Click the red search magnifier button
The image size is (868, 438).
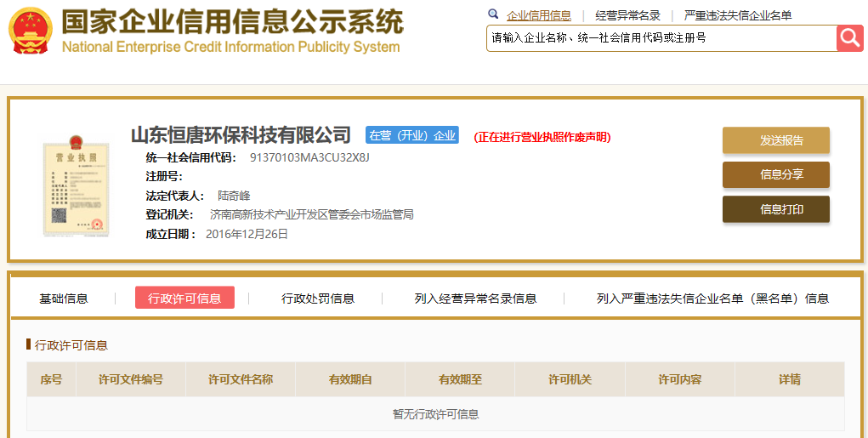pyautogui.click(x=850, y=38)
